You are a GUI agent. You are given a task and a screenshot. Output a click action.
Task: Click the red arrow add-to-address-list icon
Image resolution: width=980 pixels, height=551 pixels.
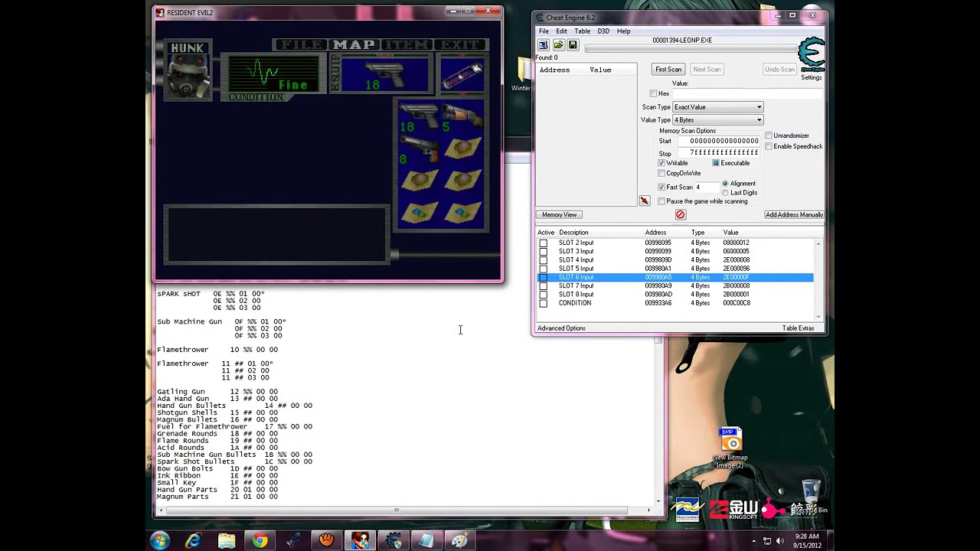click(x=645, y=201)
